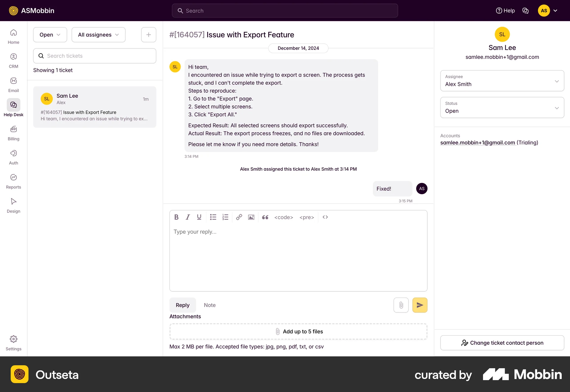Open samlee.mobbin+1@gmail.com account link
The width and height of the screenshot is (570, 392).
pos(478,143)
